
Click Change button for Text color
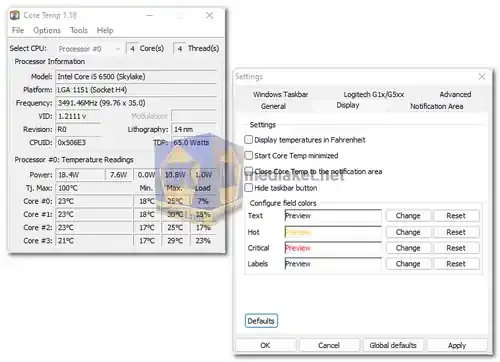tap(408, 216)
